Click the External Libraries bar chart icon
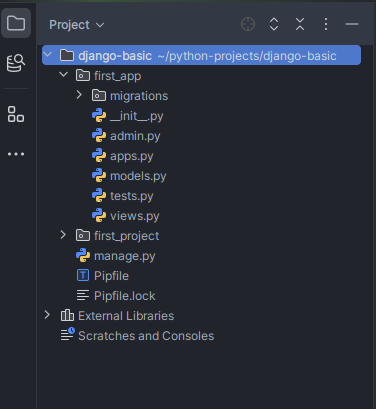Screen dimensions: 377x410 coord(67,315)
